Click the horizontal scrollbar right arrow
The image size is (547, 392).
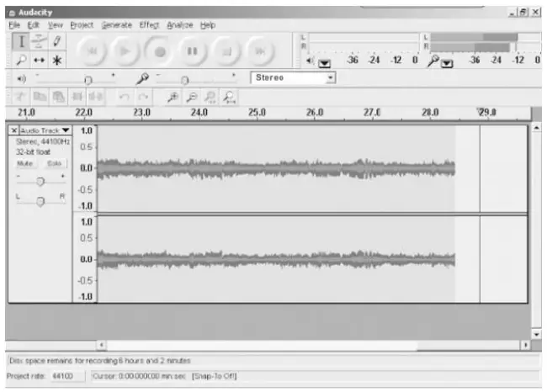click(x=525, y=345)
